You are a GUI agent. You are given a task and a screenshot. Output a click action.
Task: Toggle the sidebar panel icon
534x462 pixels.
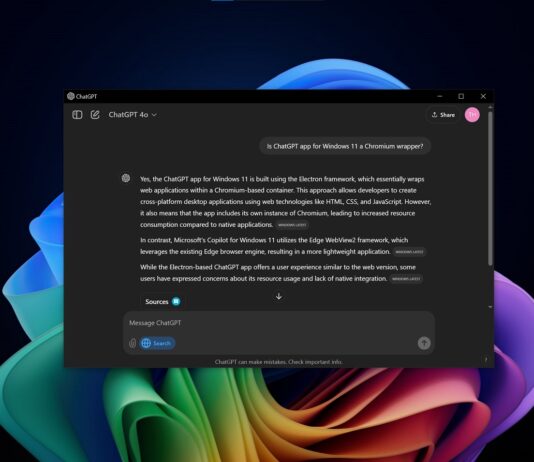point(77,115)
